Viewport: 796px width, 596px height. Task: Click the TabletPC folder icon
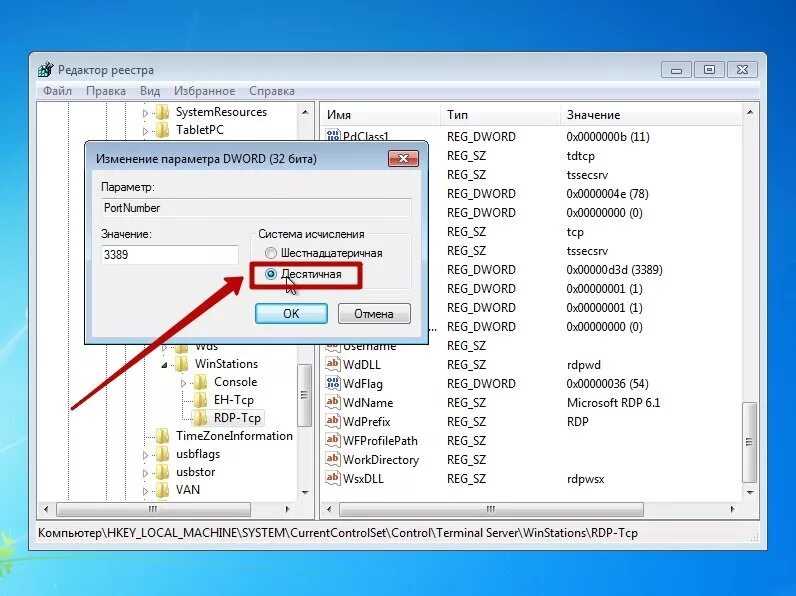[162, 129]
